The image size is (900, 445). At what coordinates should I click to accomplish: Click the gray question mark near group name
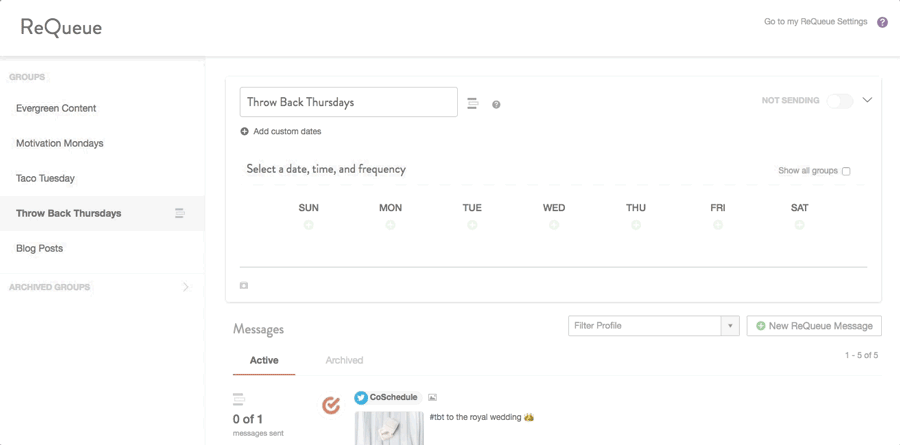click(496, 105)
